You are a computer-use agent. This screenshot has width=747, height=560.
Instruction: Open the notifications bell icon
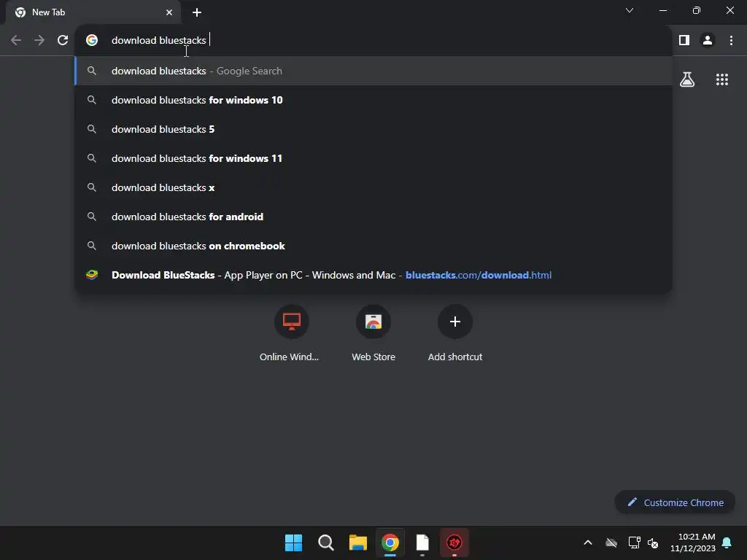(727, 542)
